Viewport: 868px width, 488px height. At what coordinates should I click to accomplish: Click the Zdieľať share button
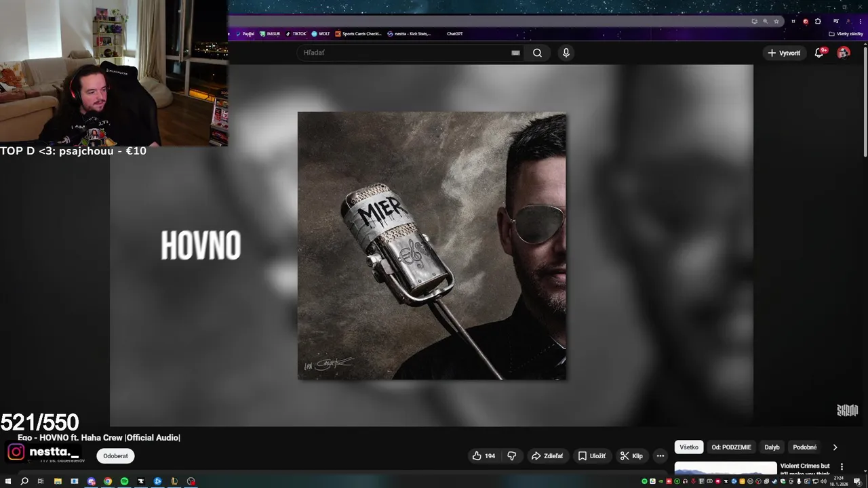tap(547, 456)
